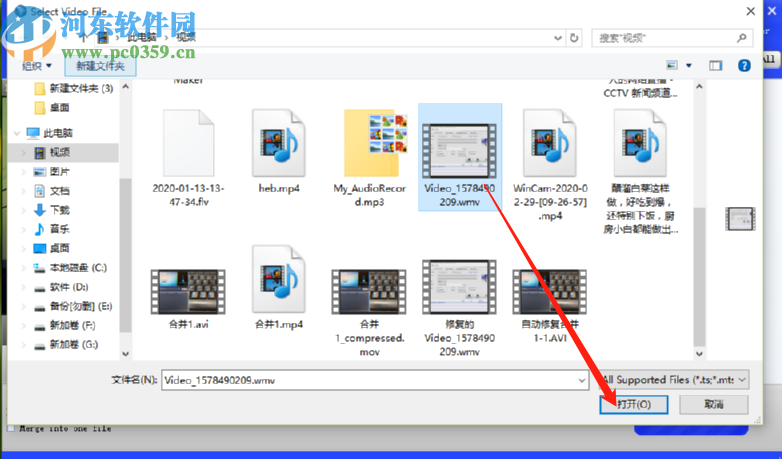Select 软件 (D:) drive

tap(61, 287)
